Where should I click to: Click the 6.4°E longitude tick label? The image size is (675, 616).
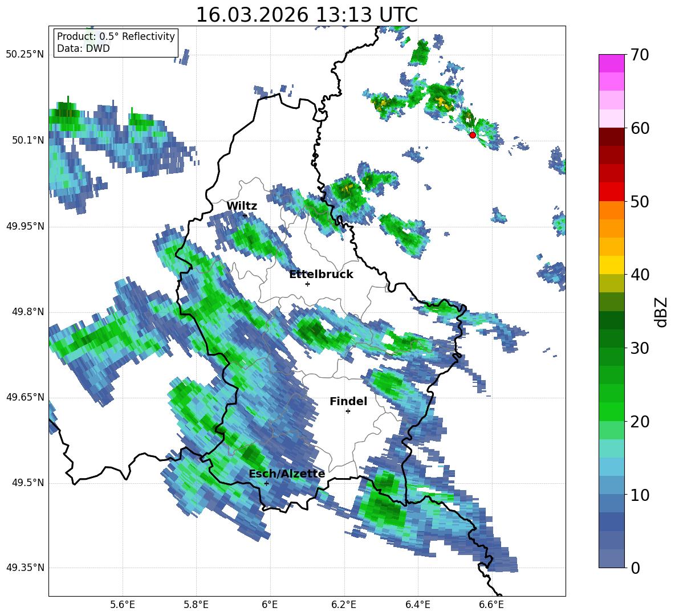[x=417, y=605]
